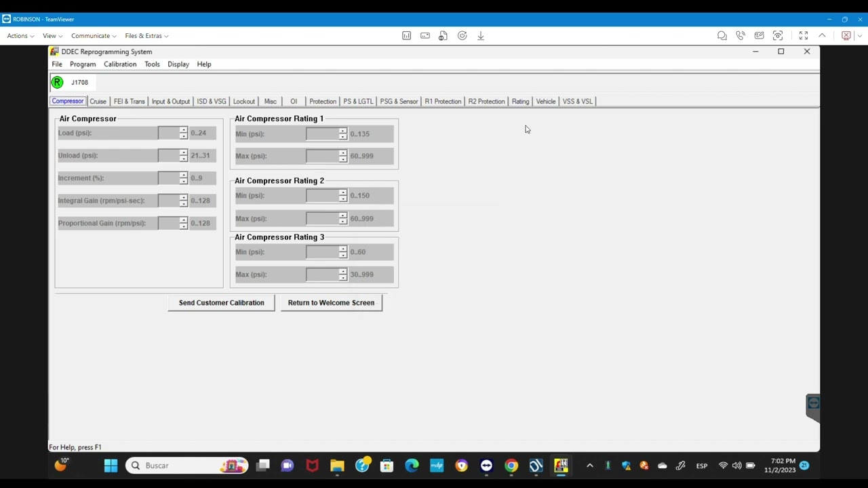Collapse the TeamViewer toolbar with the chevron
Viewport: 868px width, 488px height.
[x=822, y=36]
